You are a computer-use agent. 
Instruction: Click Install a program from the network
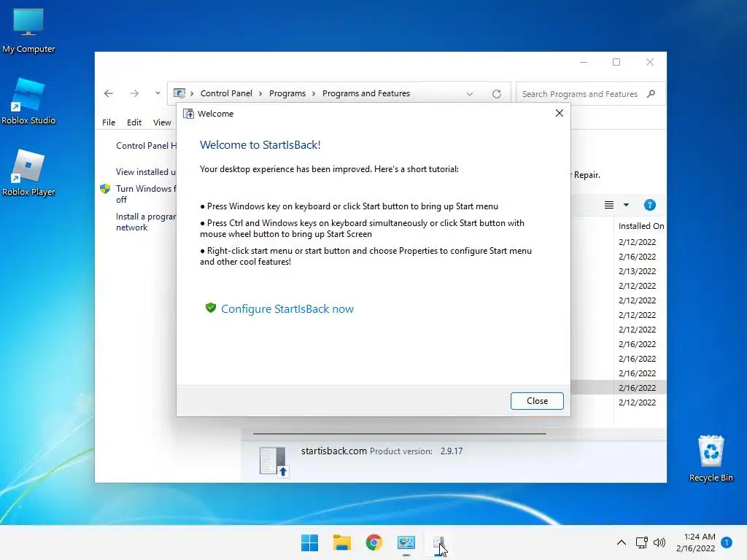click(x=146, y=222)
